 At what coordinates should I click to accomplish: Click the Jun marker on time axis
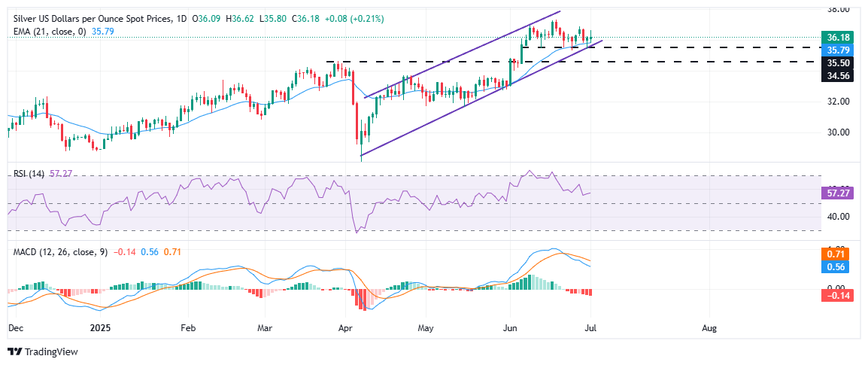coord(510,328)
